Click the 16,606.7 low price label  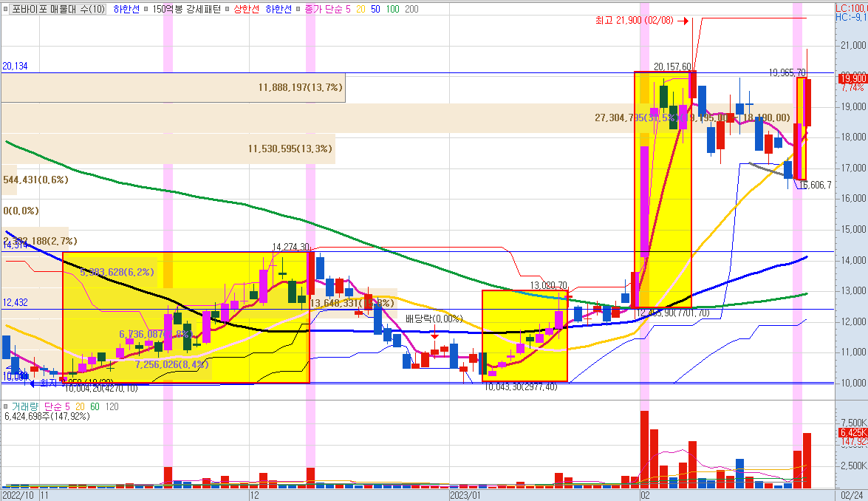tap(816, 185)
